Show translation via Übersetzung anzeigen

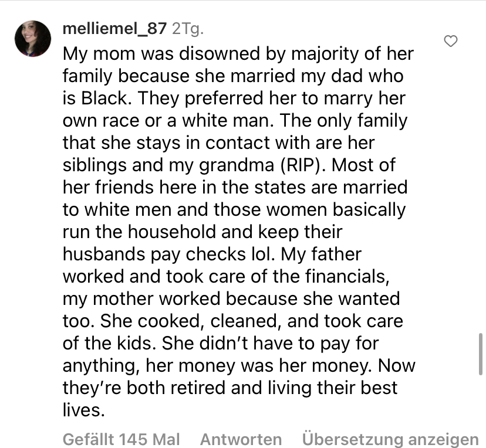click(390, 439)
